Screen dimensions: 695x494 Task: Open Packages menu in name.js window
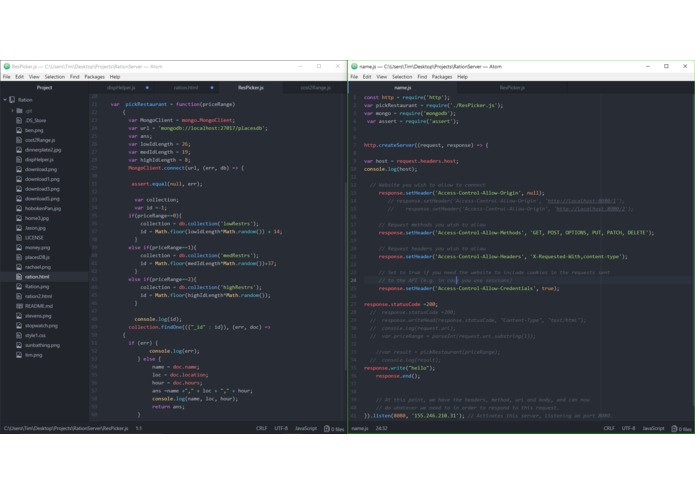[x=442, y=77]
